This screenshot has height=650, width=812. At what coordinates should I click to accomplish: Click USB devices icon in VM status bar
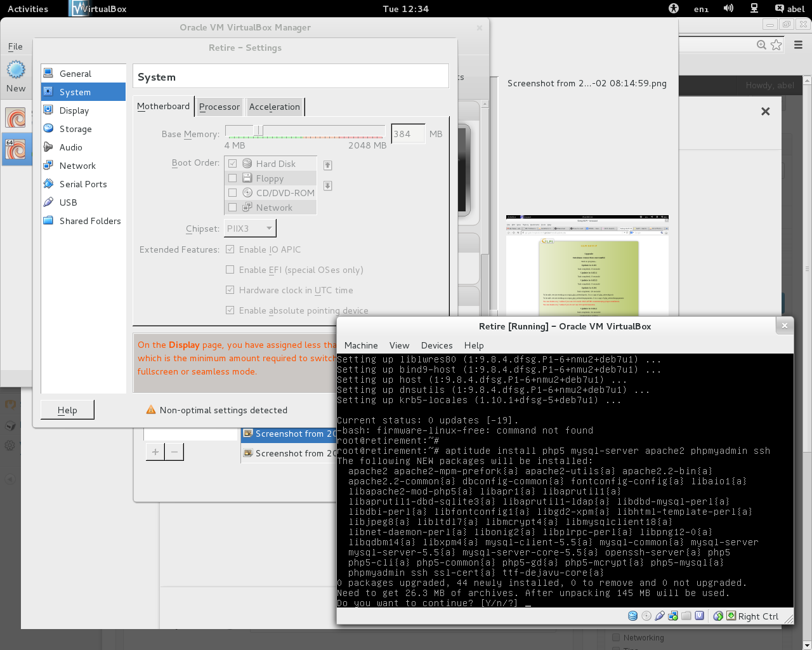pyautogui.click(x=660, y=616)
